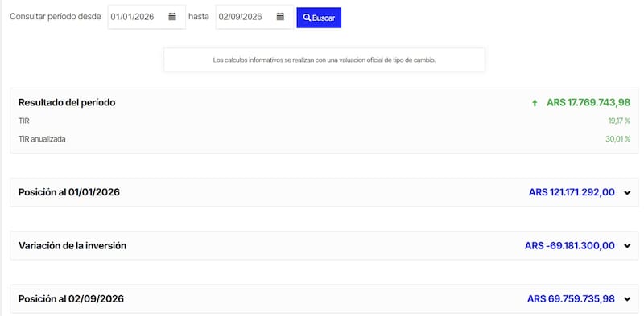Select the Posición al 02/09/2026 heading
Viewport: 644px width, 316px height.
click(x=71, y=299)
